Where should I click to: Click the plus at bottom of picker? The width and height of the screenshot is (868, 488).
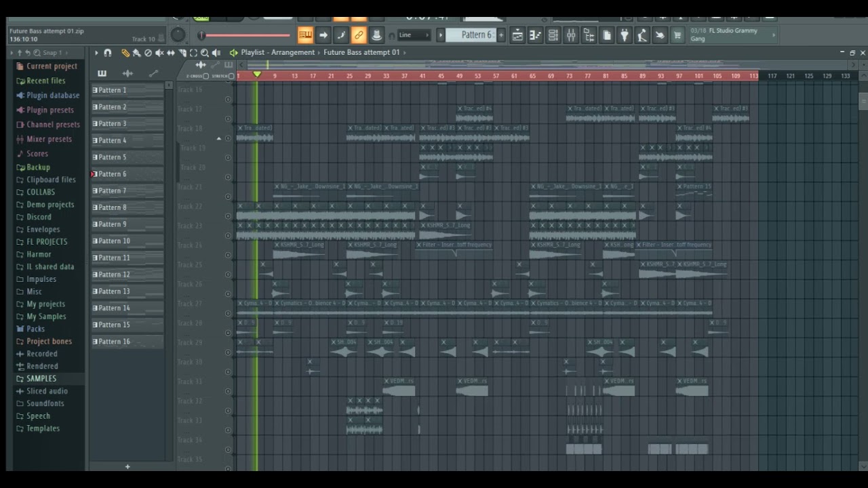pyautogui.click(x=127, y=466)
